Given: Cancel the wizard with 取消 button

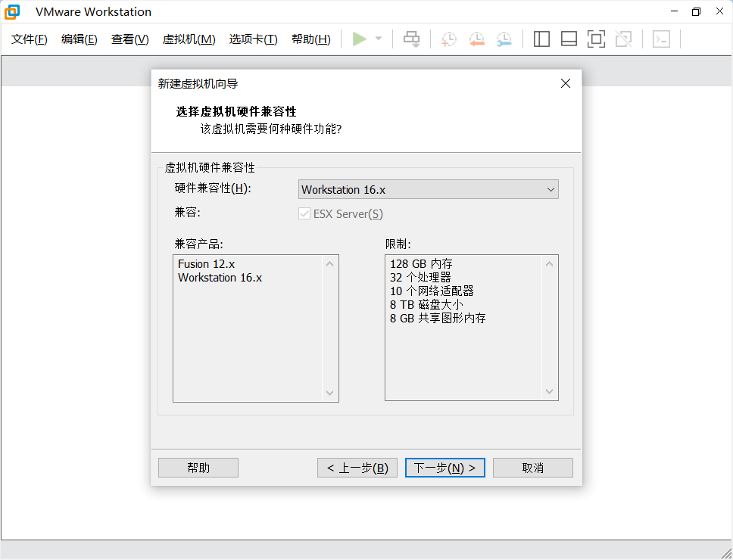Looking at the screenshot, I should (x=533, y=468).
